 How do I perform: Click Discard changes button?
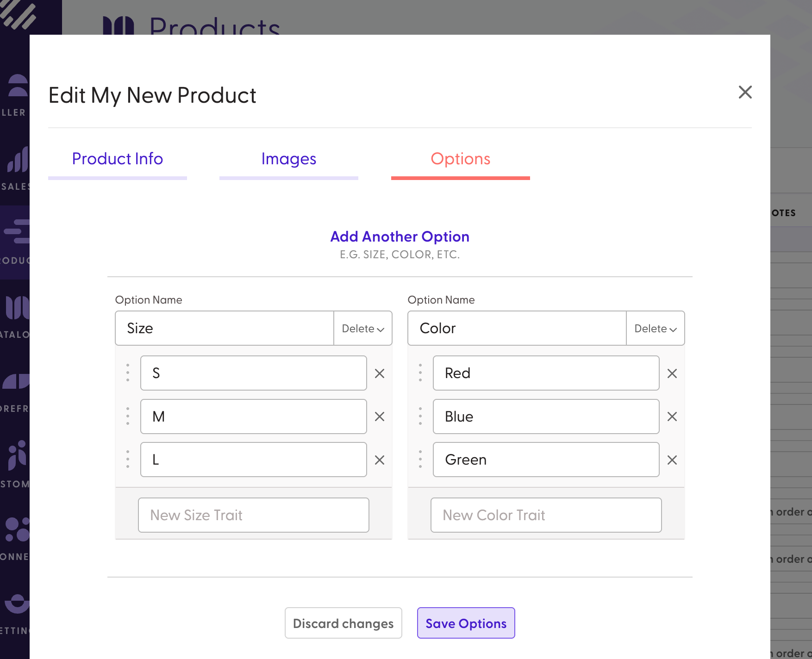(x=343, y=623)
